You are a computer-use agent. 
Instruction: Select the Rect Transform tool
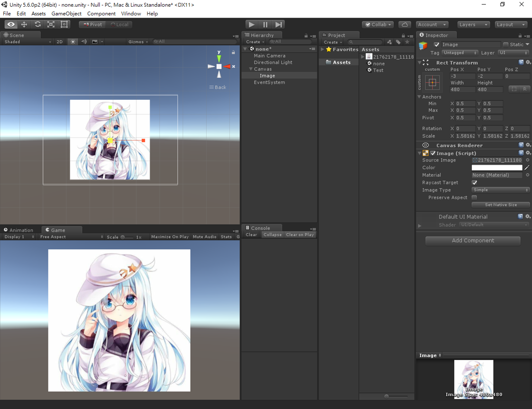coord(64,24)
